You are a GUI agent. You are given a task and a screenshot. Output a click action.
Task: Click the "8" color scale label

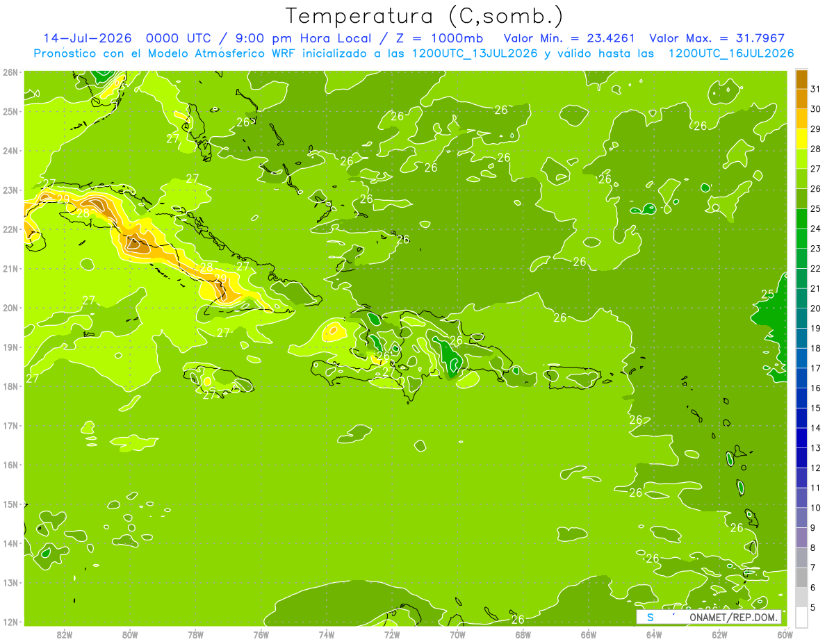(813, 547)
